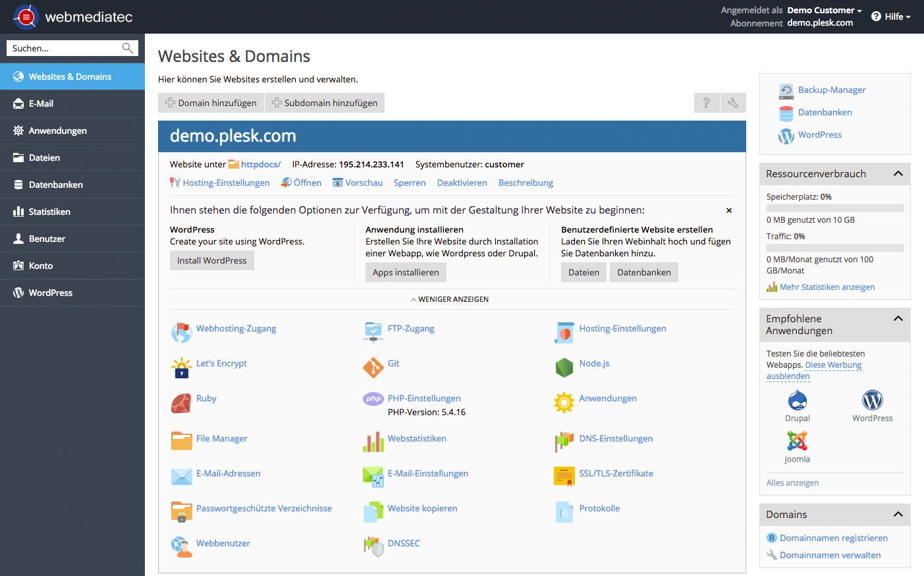Open the Node.js hexagon icon
This screenshot has width=924, height=576.
point(564,368)
